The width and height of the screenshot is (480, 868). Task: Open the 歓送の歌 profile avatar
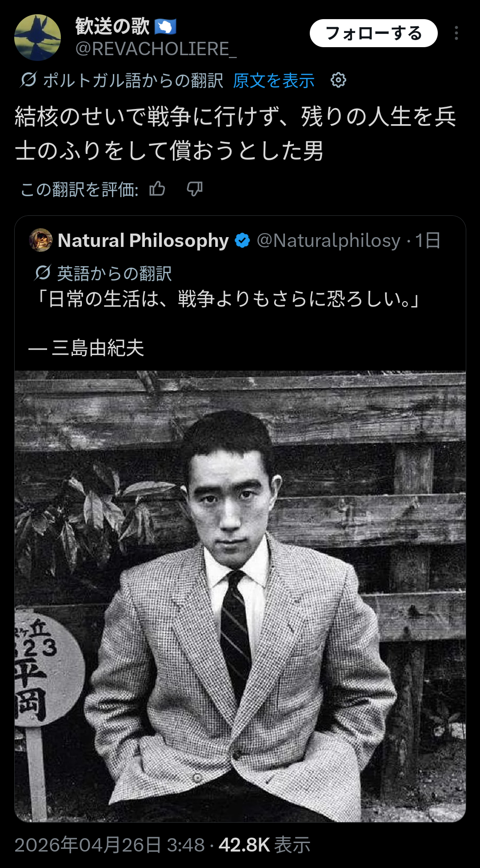point(37,37)
